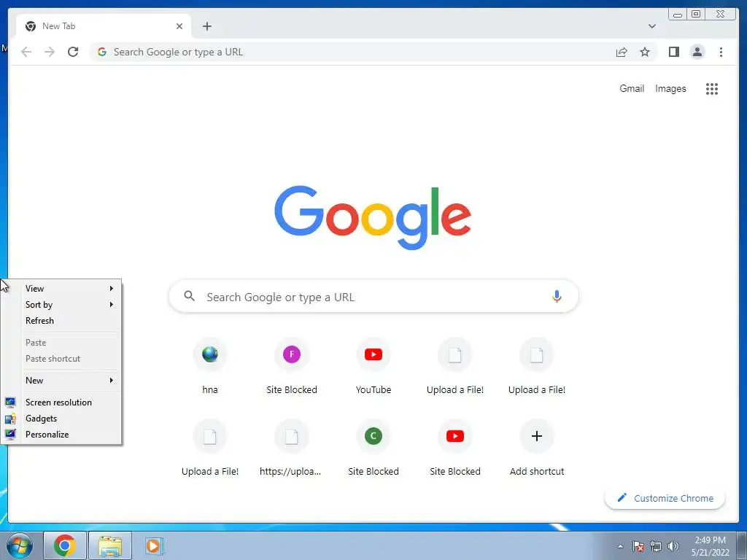Click the Chrome taskbar icon
Image resolution: width=747 pixels, height=560 pixels.
[x=65, y=545]
